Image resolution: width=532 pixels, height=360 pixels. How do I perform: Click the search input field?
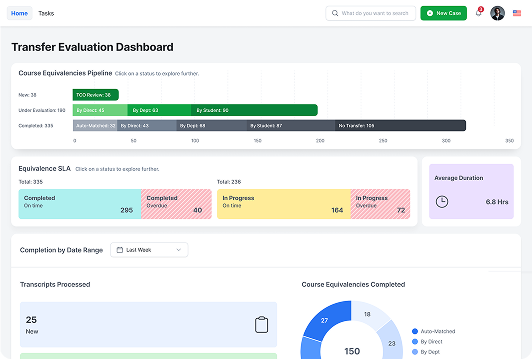tap(370, 13)
